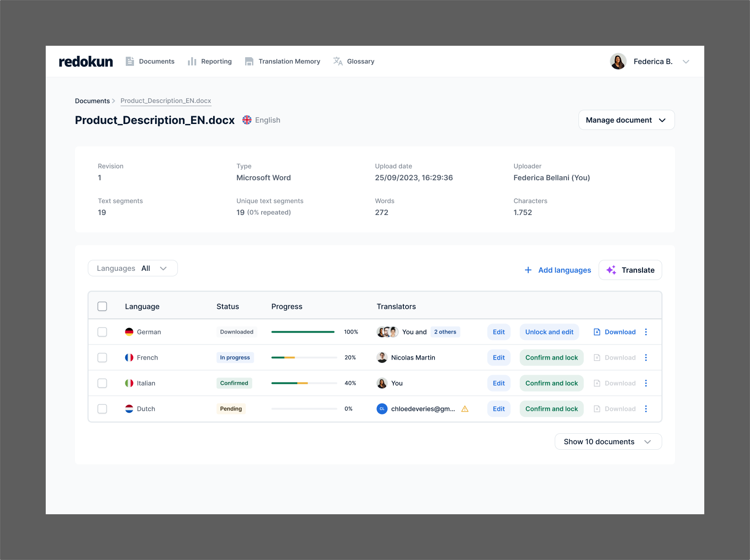
Task: Click the sparkle icon on Translate button
Action: point(611,270)
